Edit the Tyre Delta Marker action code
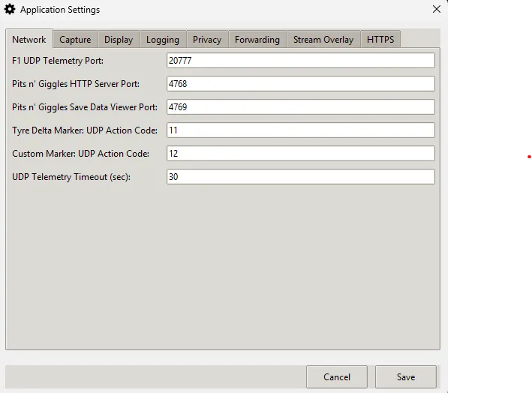532x393 pixels. pos(300,130)
